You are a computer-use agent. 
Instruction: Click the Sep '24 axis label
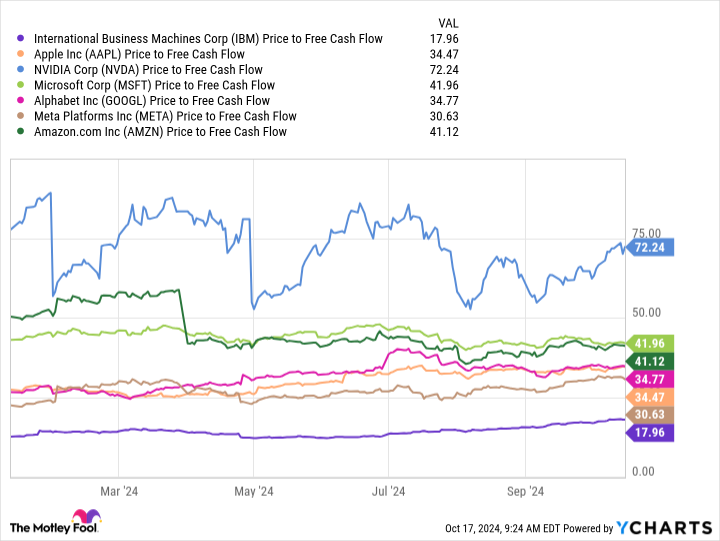[x=525, y=491]
